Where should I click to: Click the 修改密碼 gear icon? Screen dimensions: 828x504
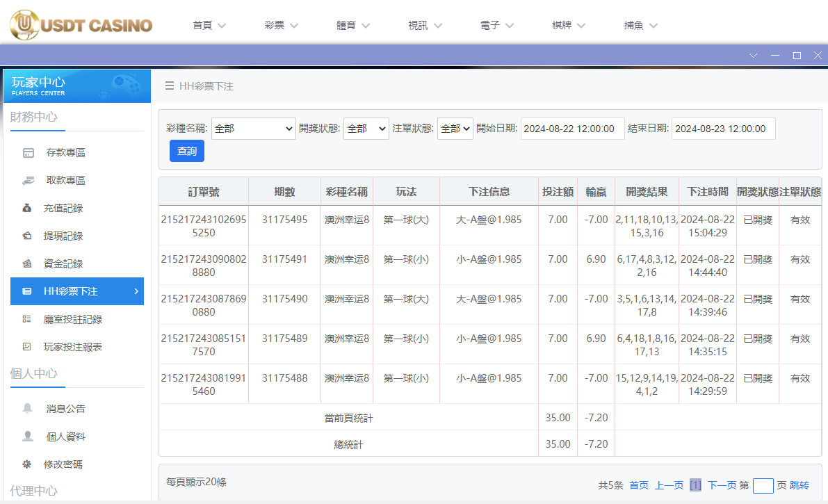coord(27,464)
